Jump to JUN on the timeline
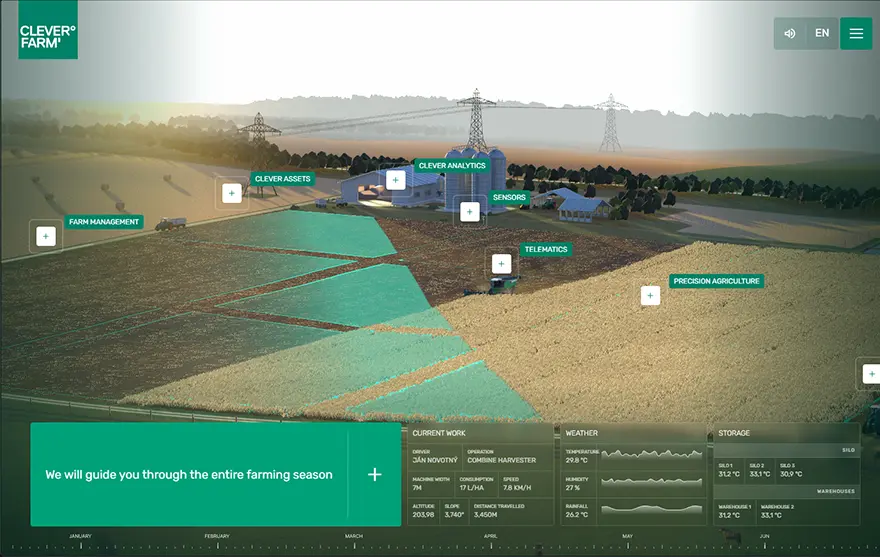 click(764, 536)
